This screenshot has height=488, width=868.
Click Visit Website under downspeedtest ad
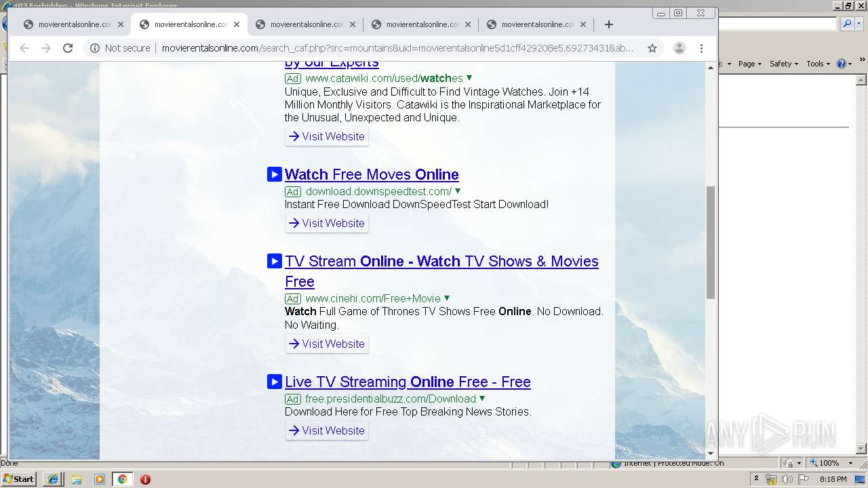pos(327,223)
